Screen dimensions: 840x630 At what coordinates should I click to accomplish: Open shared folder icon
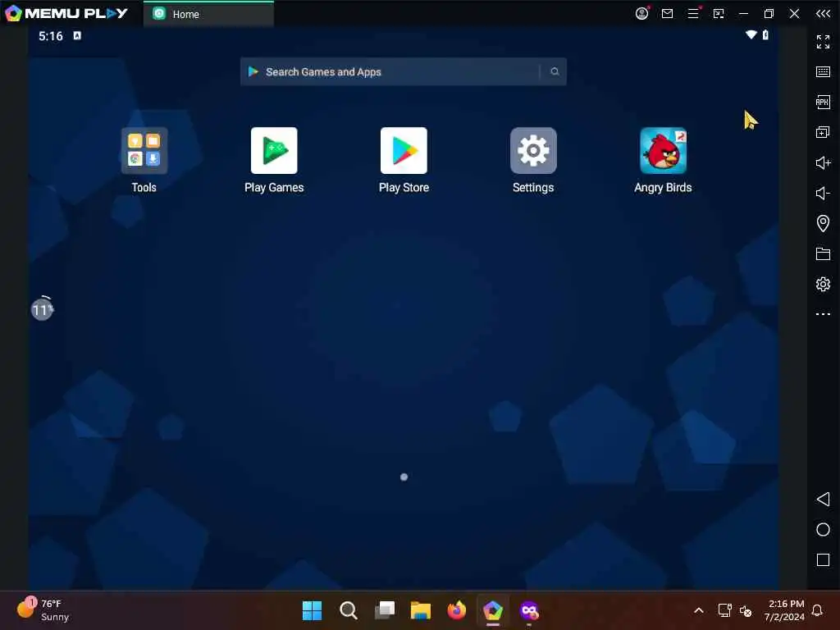coord(823,254)
